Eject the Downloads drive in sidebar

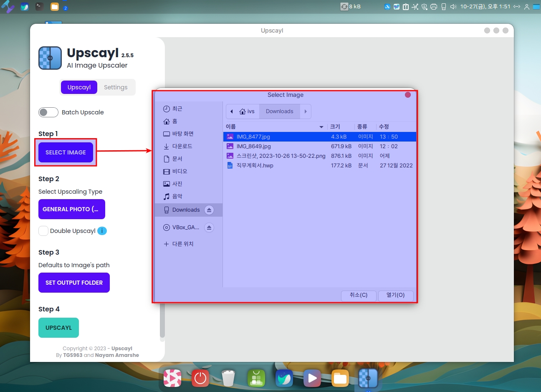click(209, 210)
